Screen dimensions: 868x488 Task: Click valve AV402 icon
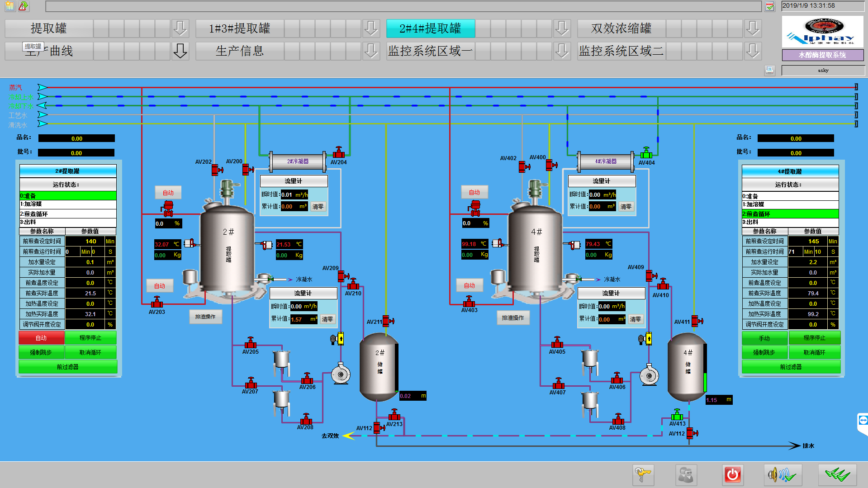pyautogui.click(x=524, y=166)
